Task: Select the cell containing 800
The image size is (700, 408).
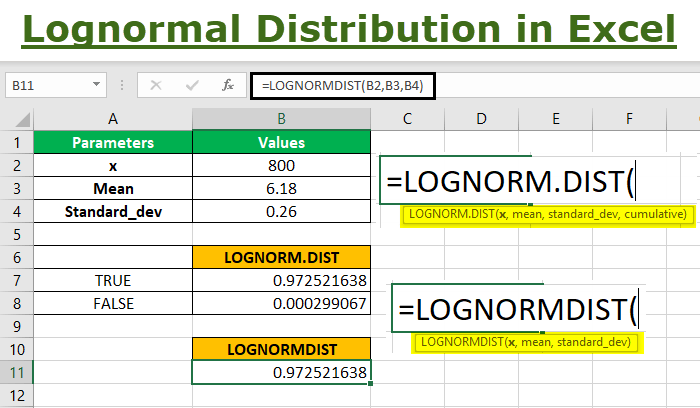Action: (281, 166)
